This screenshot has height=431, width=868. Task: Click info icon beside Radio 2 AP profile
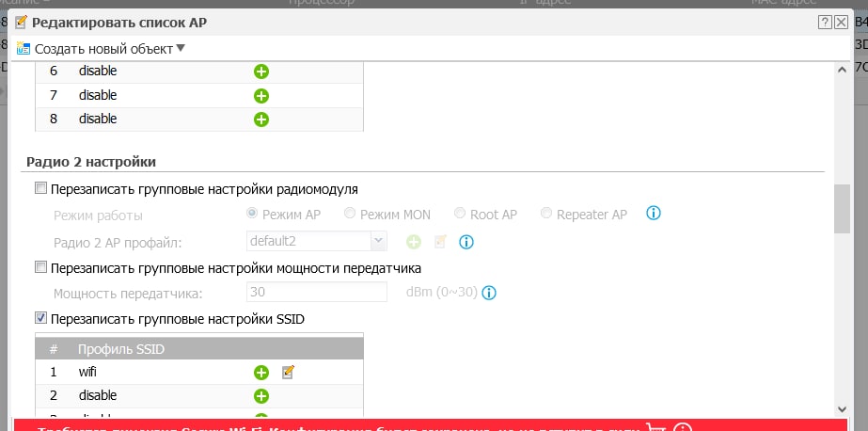coord(465,242)
